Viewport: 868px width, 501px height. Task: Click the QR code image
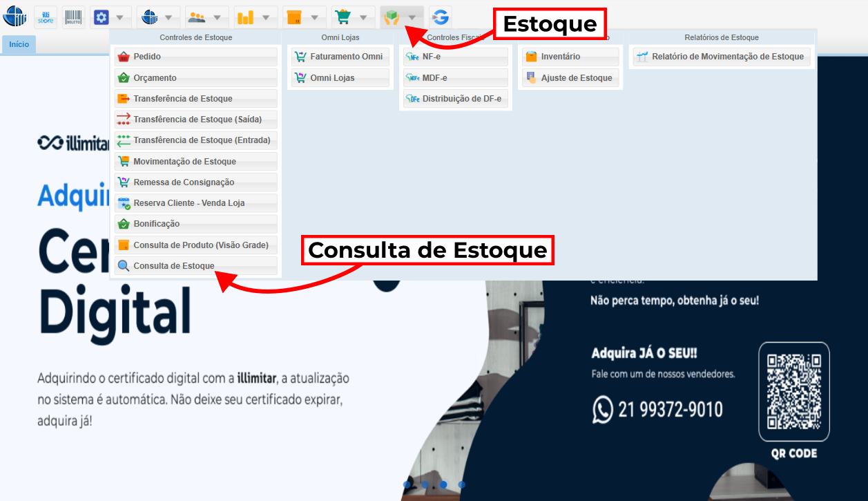pyautogui.click(x=793, y=391)
